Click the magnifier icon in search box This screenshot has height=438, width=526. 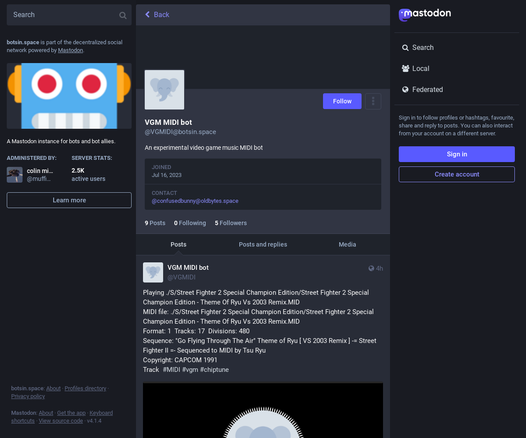[x=123, y=15]
